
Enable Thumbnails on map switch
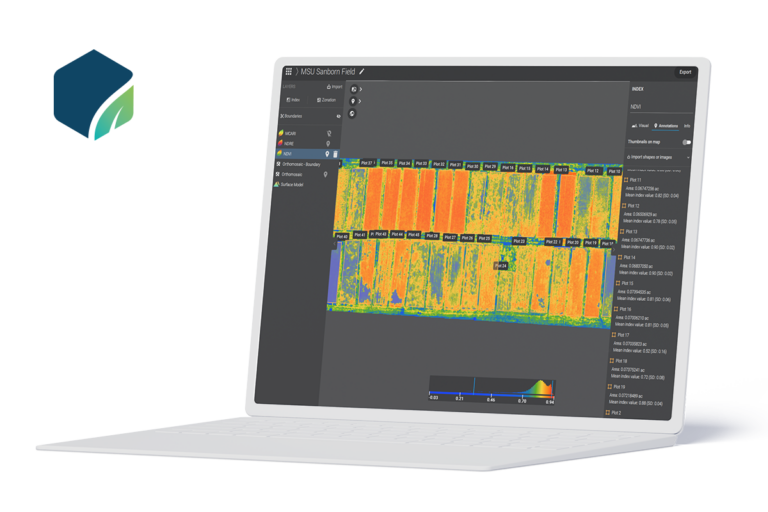point(686,142)
